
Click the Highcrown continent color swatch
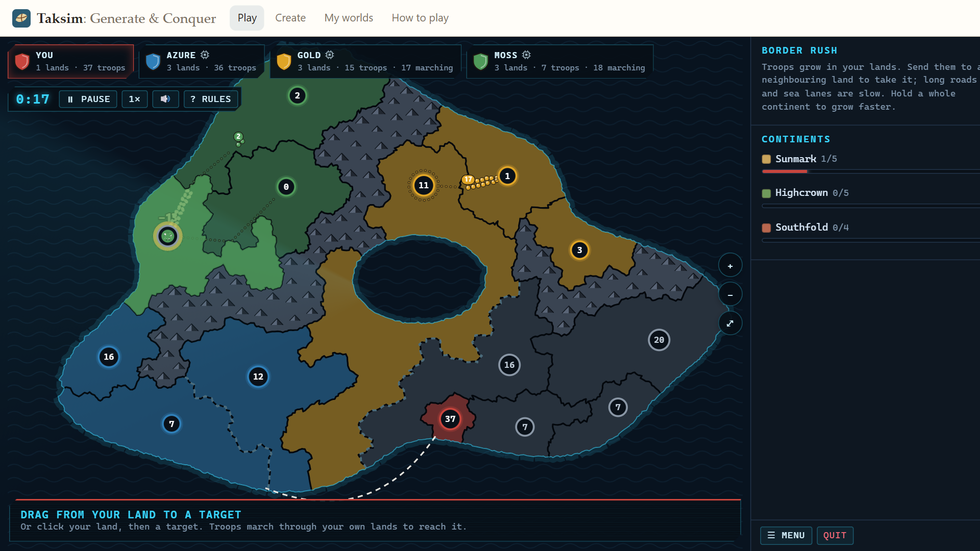click(x=766, y=193)
